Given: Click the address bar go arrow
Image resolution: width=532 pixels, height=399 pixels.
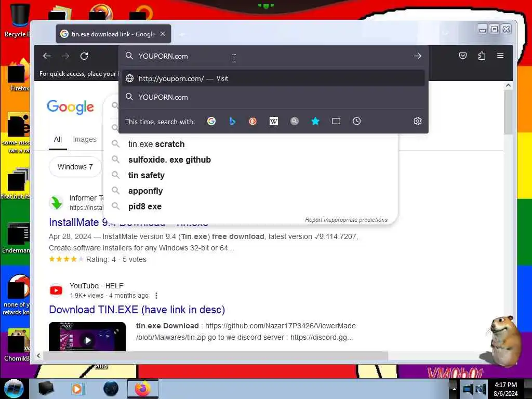Looking at the screenshot, I should pyautogui.click(x=418, y=56).
